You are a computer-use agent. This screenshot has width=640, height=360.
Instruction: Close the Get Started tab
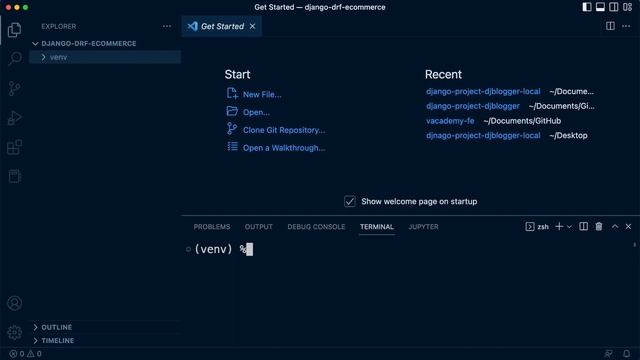click(253, 26)
